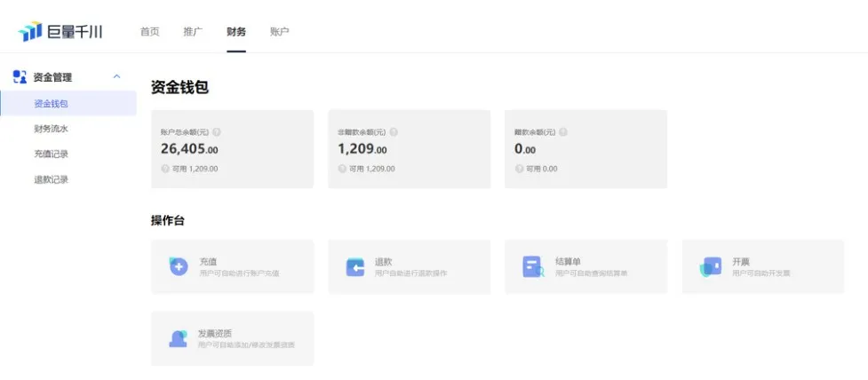
Task: Click the 资金管理 sidebar icon
Action: coord(20,77)
